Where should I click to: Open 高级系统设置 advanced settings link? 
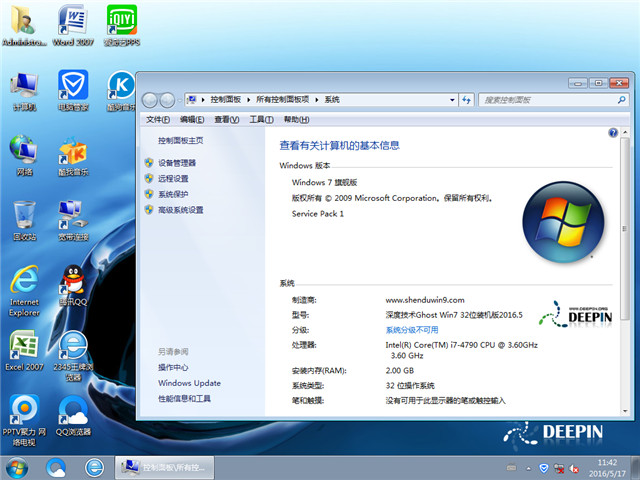[x=181, y=210]
